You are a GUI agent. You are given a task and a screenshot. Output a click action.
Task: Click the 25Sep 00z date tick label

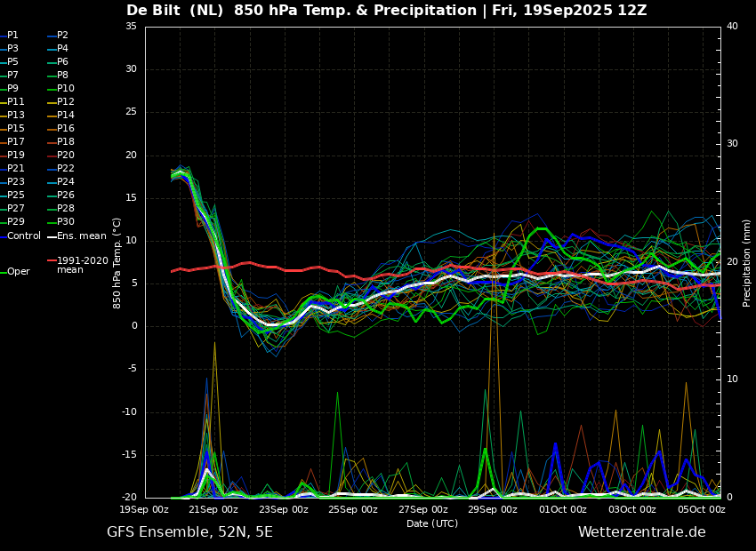pos(353,509)
